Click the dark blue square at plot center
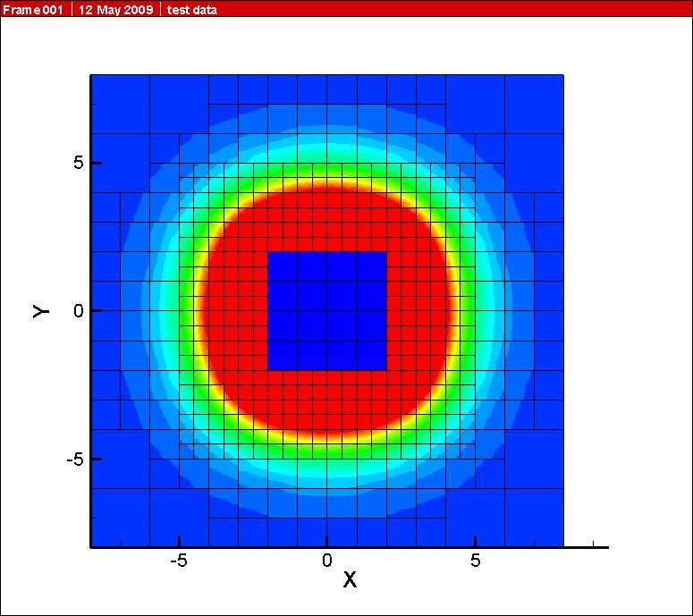This screenshot has width=693, height=616. 327,310
